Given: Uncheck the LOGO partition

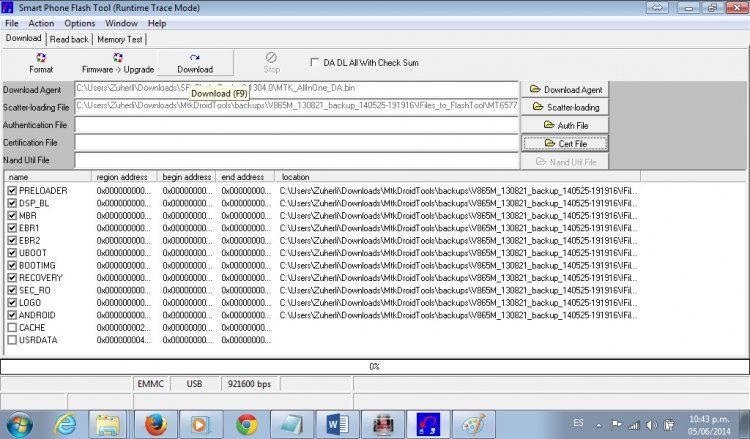Looking at the screenshot, I should coord(12,302).
